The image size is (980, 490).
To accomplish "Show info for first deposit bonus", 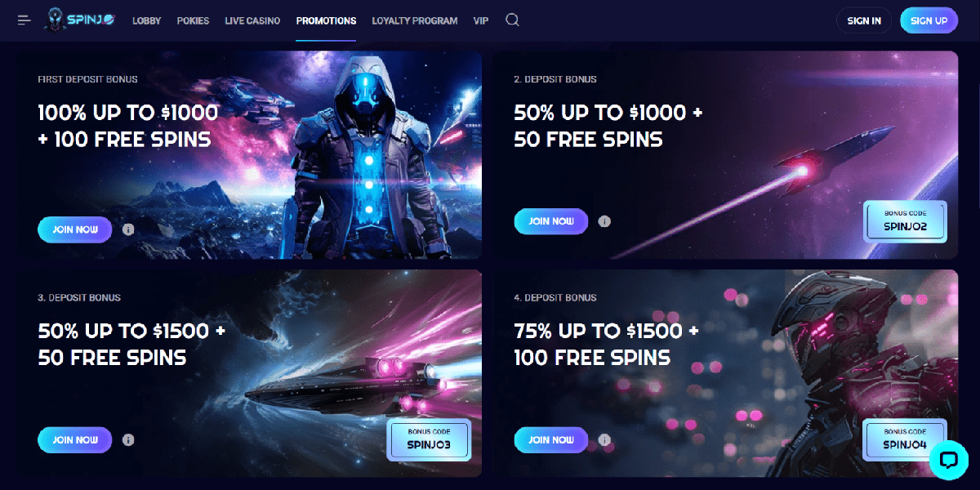I will [128, 229].
